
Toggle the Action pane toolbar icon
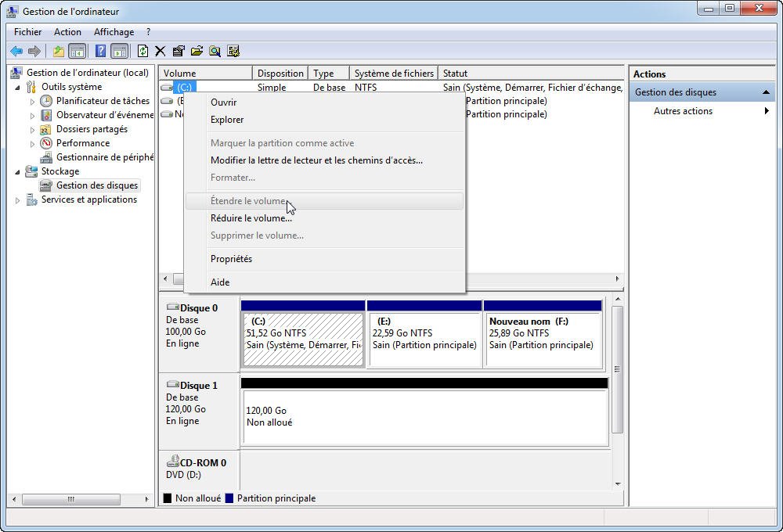pyautogui.click(x=119, y=51)
